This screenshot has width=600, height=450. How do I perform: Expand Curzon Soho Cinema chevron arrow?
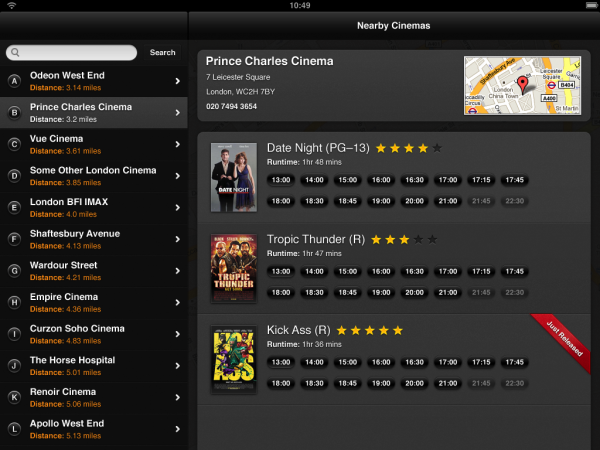coord(178,334)
